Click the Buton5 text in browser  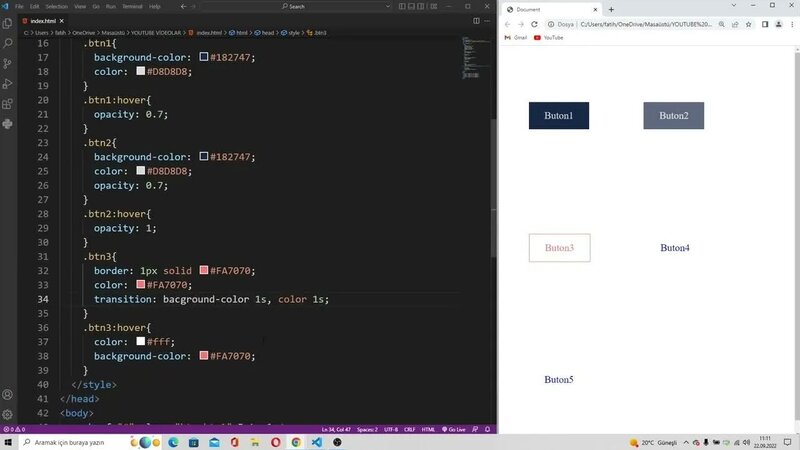tap(559, 379)
